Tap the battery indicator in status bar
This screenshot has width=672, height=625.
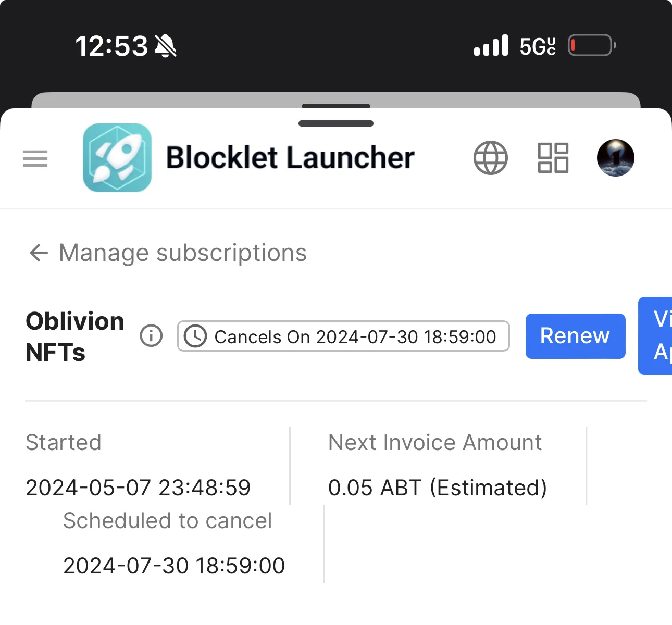[x=592, y=45]
